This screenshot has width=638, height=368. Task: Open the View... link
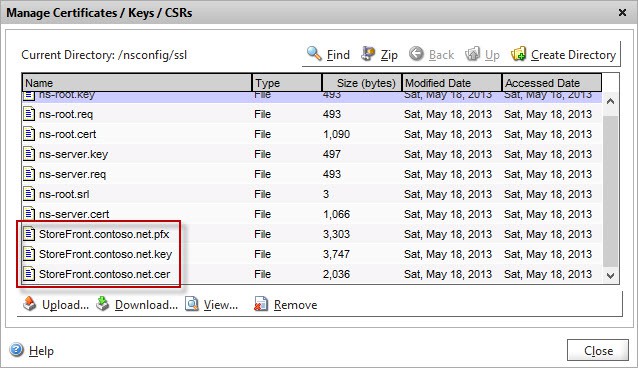pos(221,305)
